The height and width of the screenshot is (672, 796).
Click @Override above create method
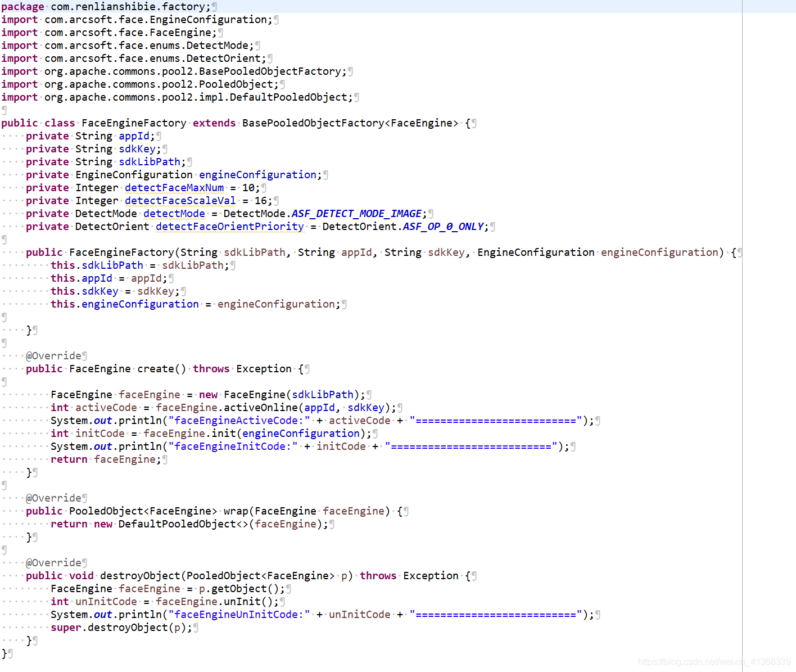tap(53, 356)
